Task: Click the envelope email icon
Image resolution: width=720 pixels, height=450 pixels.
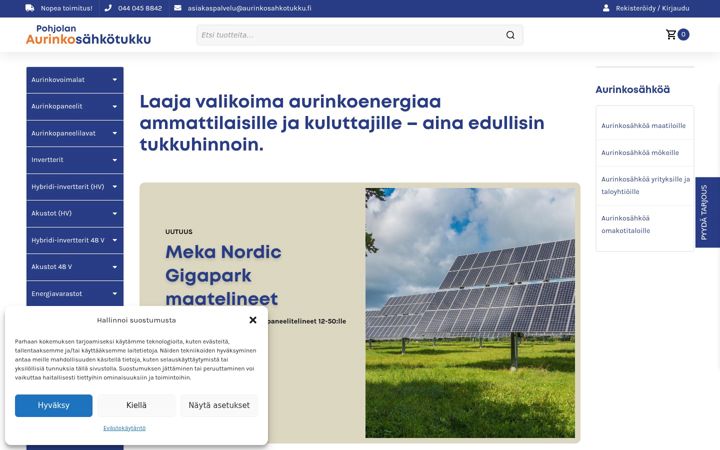Action: tap(178, 8)
